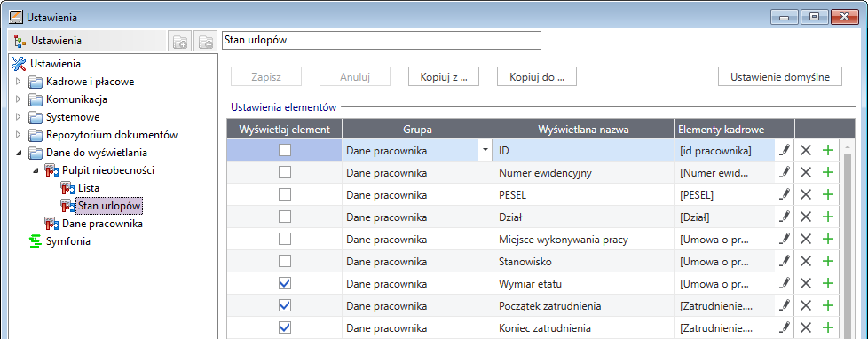
Task: Click the pencil edit icon in ID row
Action: point(784,150)
